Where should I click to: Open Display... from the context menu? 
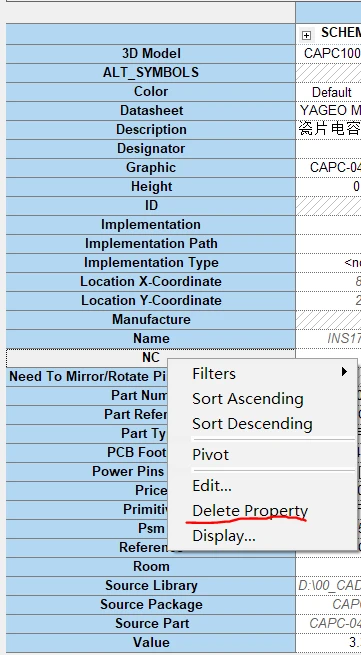point(224,536)
